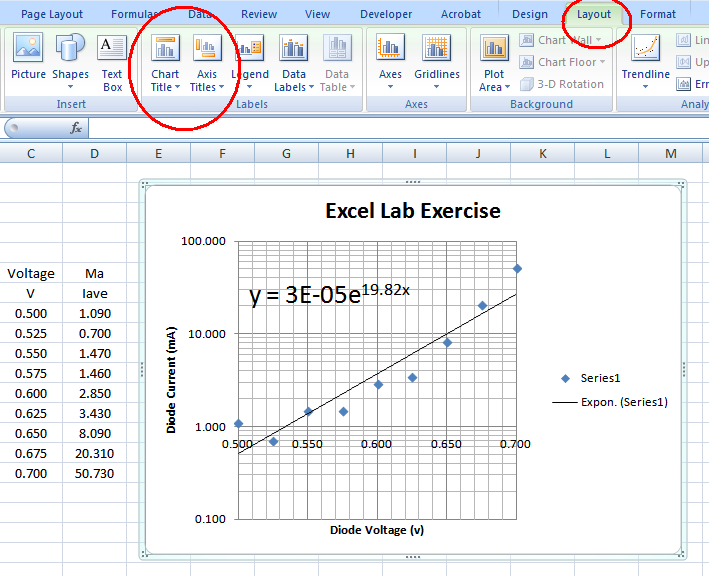Open the Plot Area options
The image size is (709, 576).
(494, 62)
